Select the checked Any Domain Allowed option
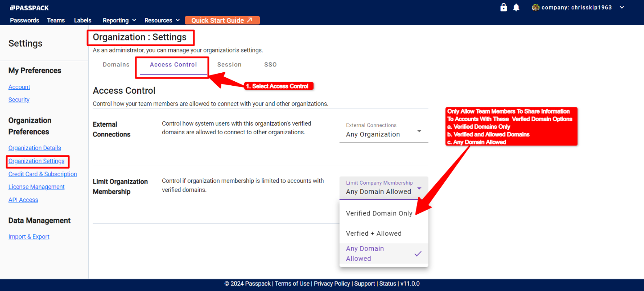Image resolution: width=644 pixels, height=291 pixels. pos(384,254)
